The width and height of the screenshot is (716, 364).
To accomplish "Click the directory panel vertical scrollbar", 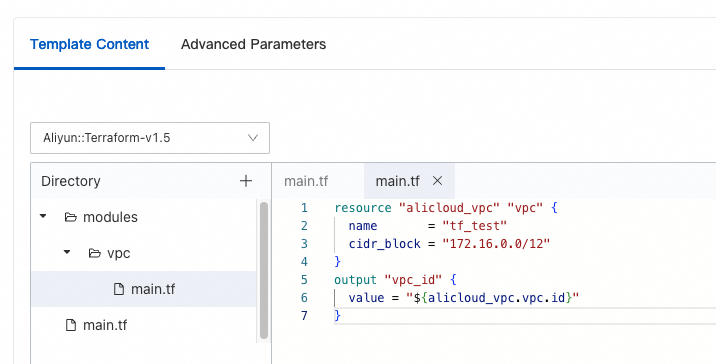I will pyautogui.click(x=264, y=270).
